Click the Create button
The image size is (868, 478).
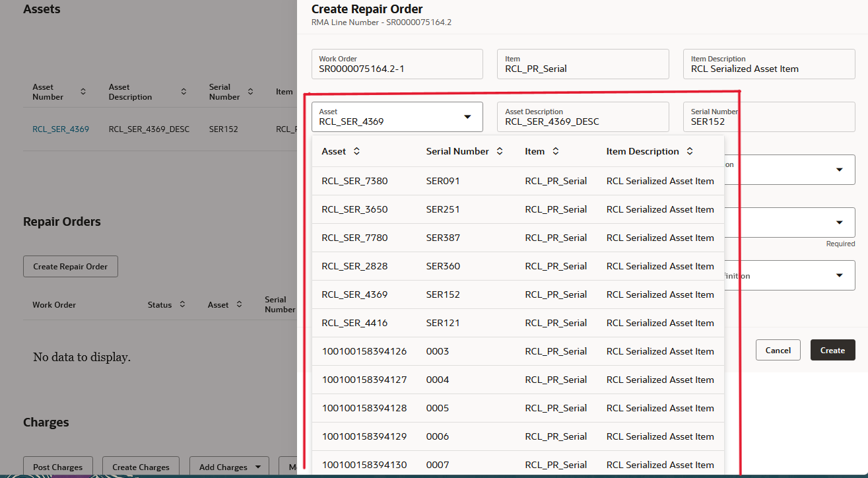click(x=832, y=350)
